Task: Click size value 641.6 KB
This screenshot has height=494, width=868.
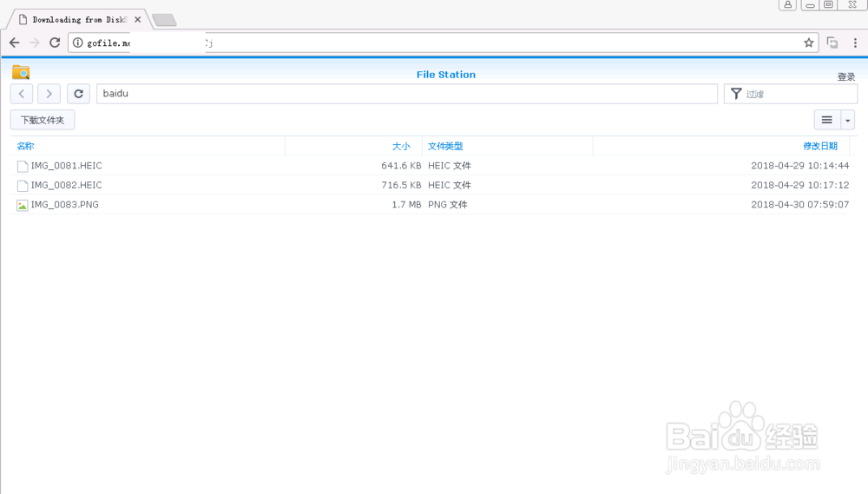Action: (401, 166)
